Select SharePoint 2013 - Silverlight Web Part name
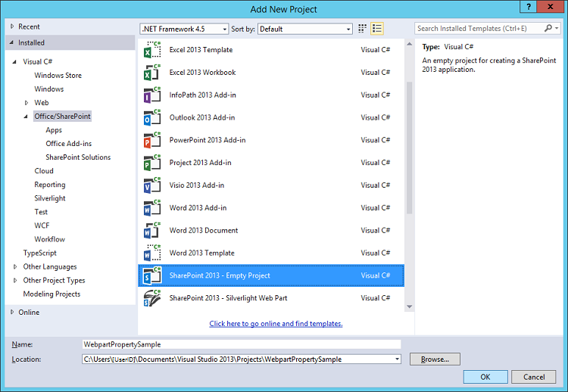Image resolution: width=568 pixels, height=392 pixels. [228, 298]
